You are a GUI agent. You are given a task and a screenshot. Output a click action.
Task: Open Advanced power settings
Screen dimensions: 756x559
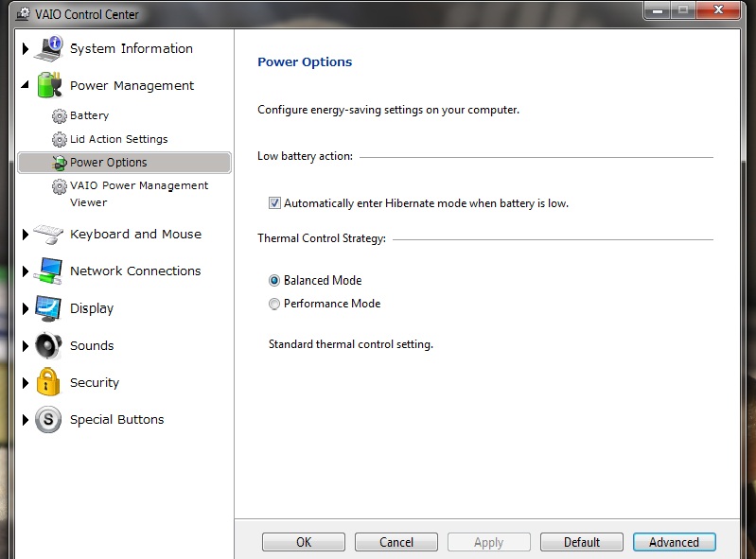pyautogui.click(x=674, y=542)
